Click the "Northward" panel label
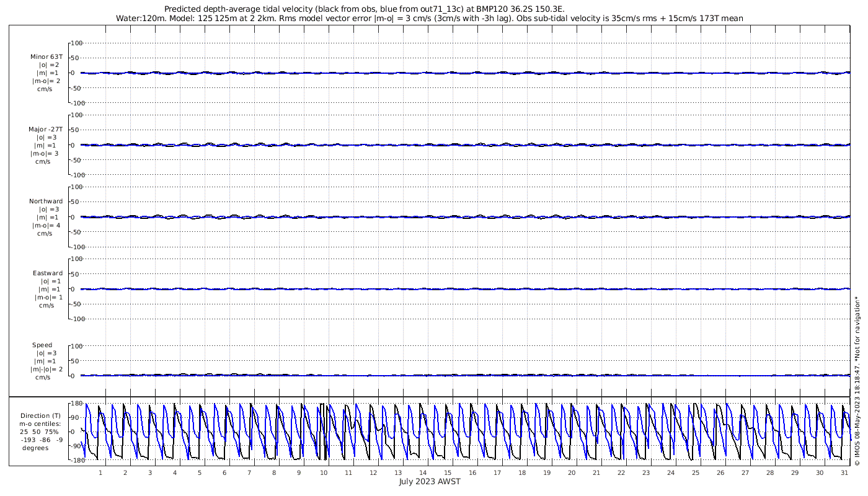This screenshot has height=496, width=868. click(46, 201)
